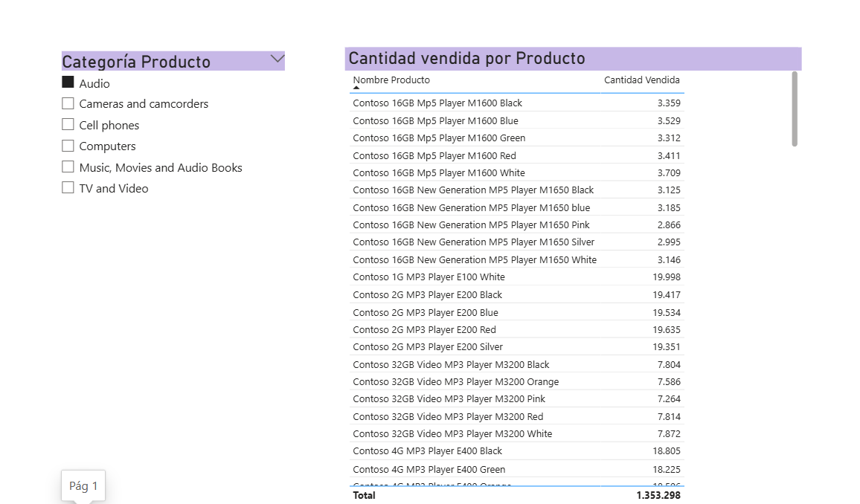Check Music, Movies and Audio Books checkbox
This screenshot has width=860, height=504.
tap(68, 167)
